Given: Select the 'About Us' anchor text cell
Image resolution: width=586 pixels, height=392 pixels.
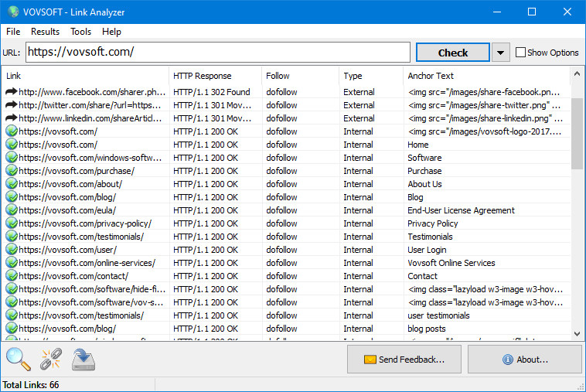Looking at the screenshot, I should click(424, 184).
